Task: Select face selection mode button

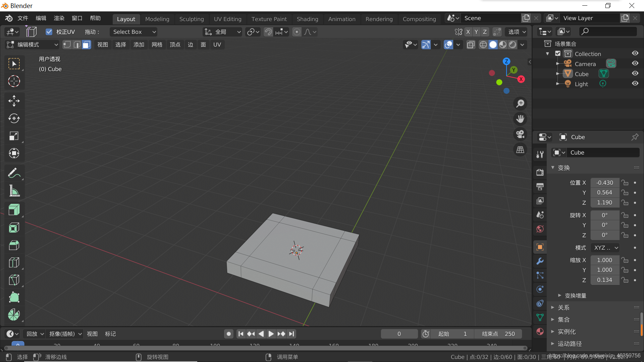Action: [x=87, y=45]
